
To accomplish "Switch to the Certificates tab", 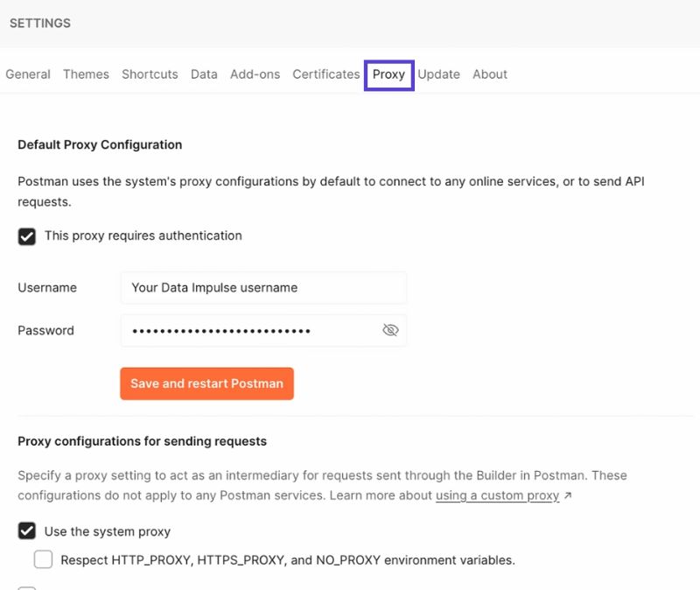I will coord(325,74).
